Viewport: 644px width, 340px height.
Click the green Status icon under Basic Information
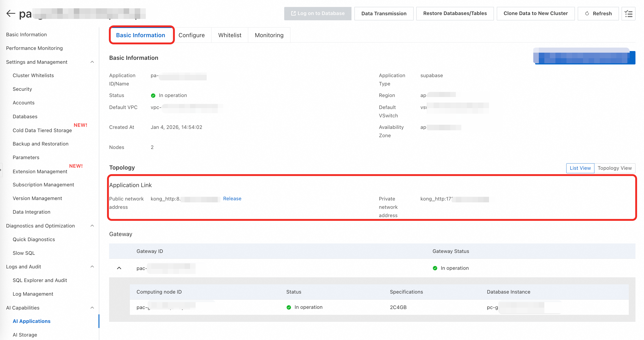153,96
